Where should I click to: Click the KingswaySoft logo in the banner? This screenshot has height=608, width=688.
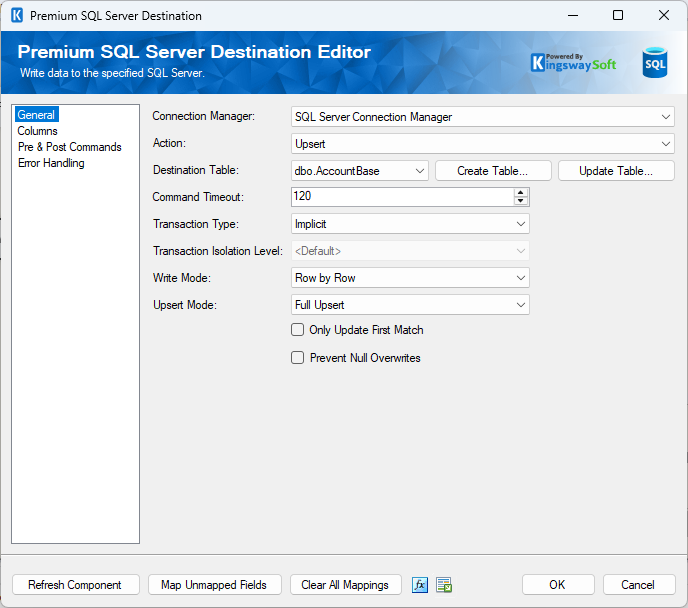(x=573, y=63)
